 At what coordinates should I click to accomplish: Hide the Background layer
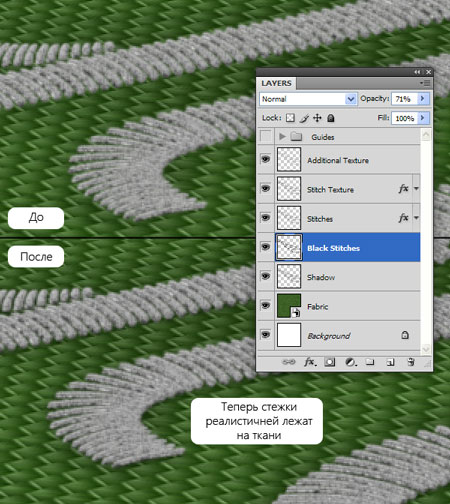[265, 334]
